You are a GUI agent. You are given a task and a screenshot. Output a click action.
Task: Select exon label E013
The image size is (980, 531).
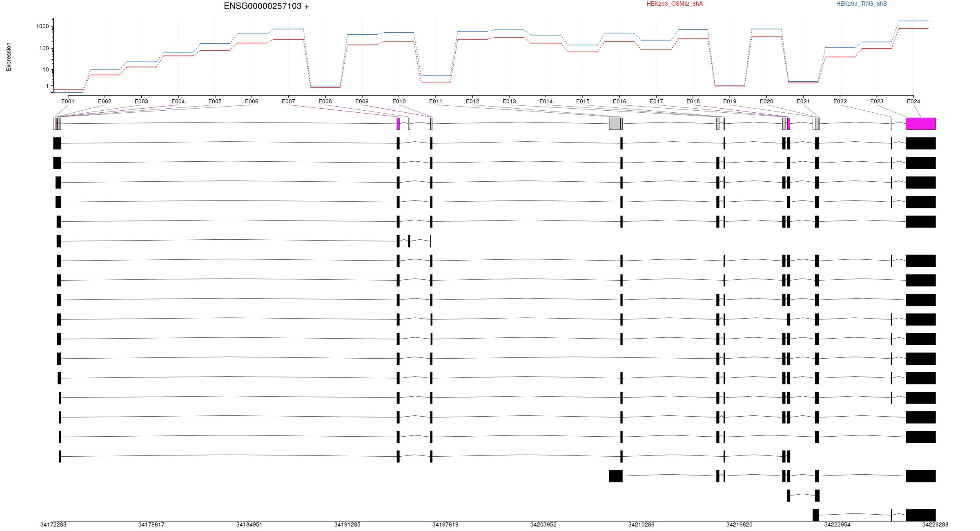[x=509, y=101]
